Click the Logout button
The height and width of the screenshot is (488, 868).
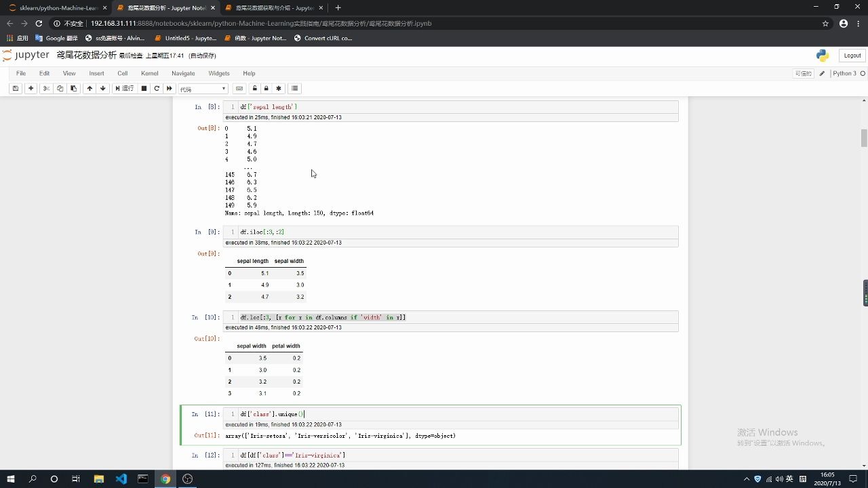851,55
